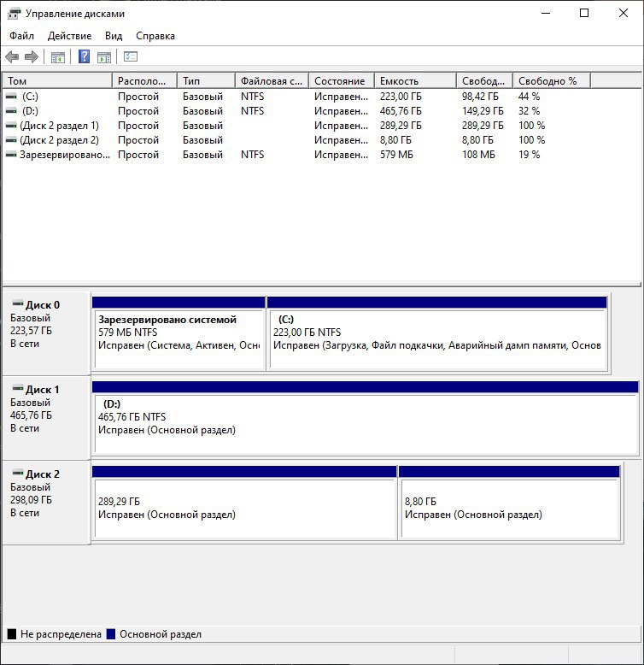The image size is (644, 665).
Task: Minimize the Управление дисками window
Action: tap(546, 13)
